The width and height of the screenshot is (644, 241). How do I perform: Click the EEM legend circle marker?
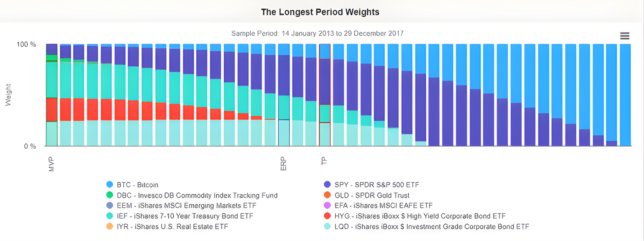[110, 205]
